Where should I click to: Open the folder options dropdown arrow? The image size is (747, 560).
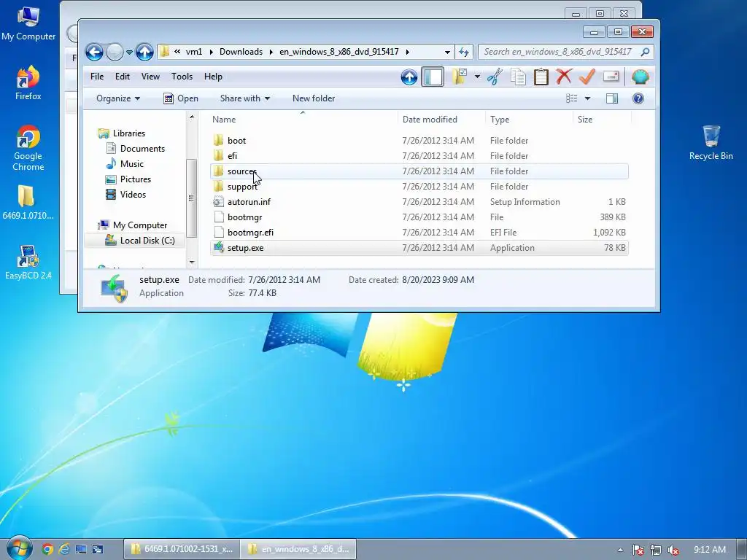tap(477, 77)
